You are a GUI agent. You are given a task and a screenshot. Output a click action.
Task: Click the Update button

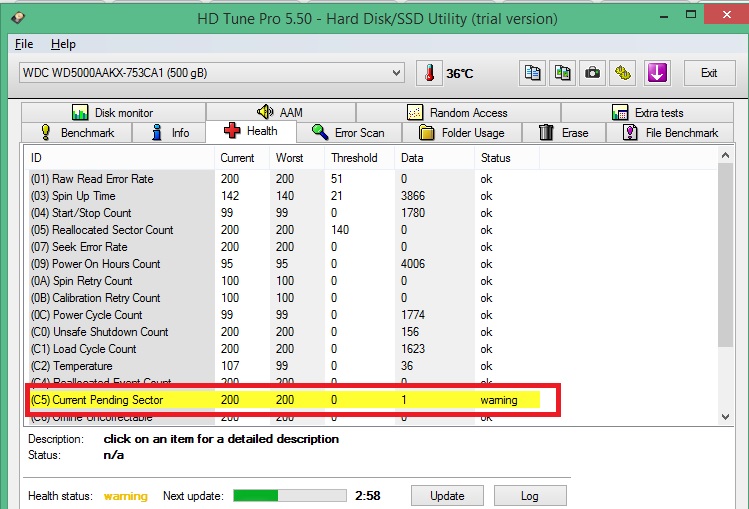tap(447, 496)
